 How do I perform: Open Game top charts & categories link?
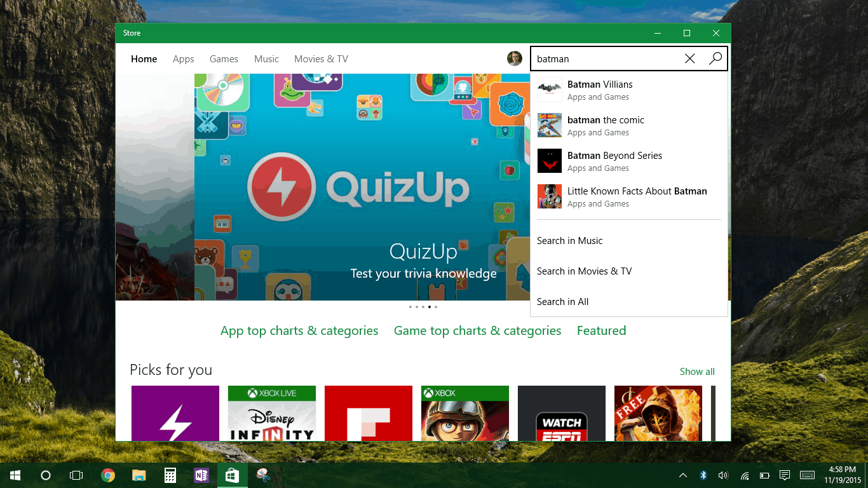477,330
